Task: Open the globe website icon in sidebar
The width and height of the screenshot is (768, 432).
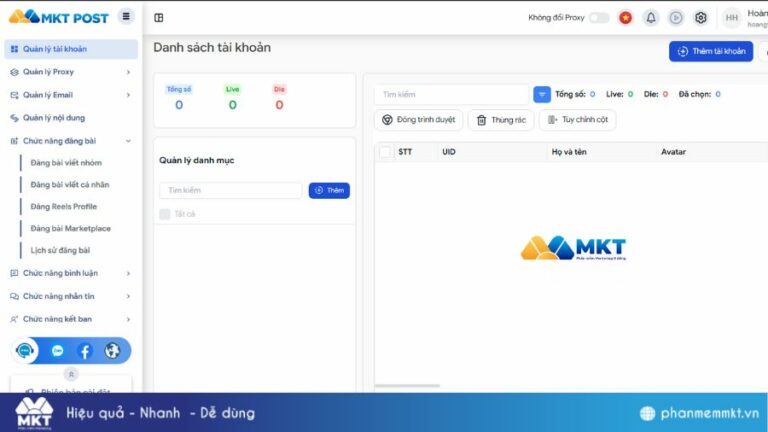Action: click(112, 351)
